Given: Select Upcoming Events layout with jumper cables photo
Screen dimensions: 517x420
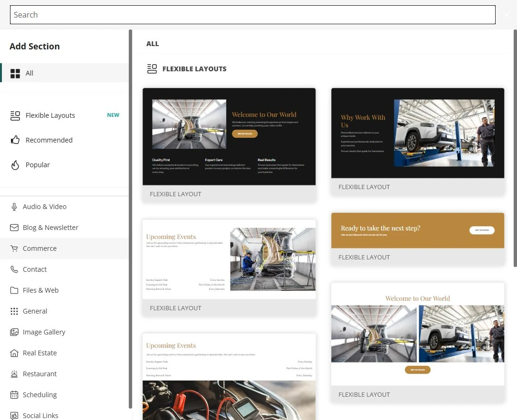Looking at the screenshot, I should 229,377.
